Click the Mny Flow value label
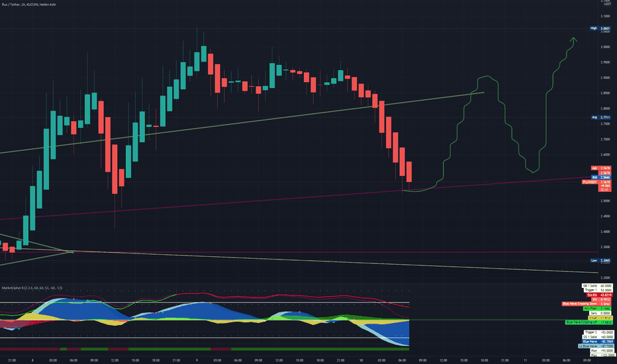 (598, 308)
